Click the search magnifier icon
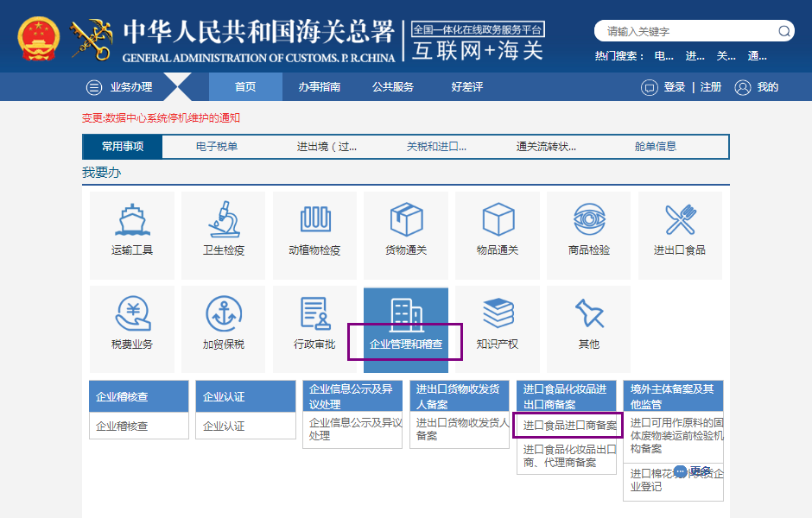 [783, 31]
